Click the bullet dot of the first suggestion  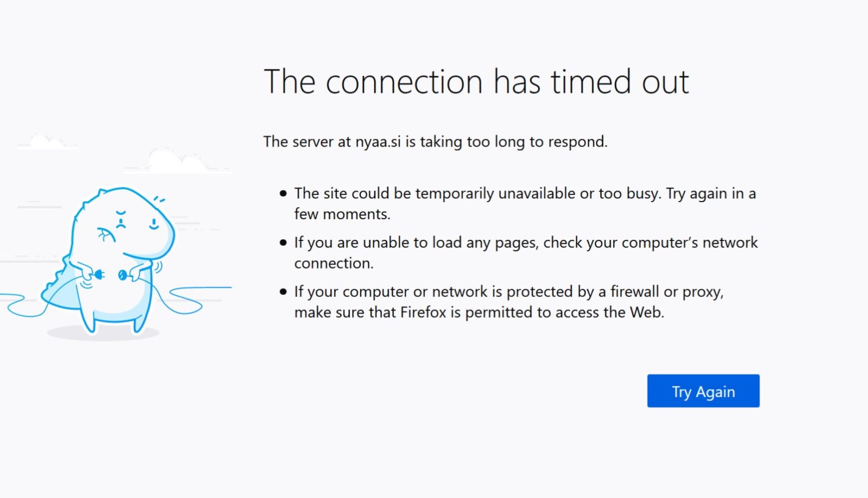coord(283,194)
